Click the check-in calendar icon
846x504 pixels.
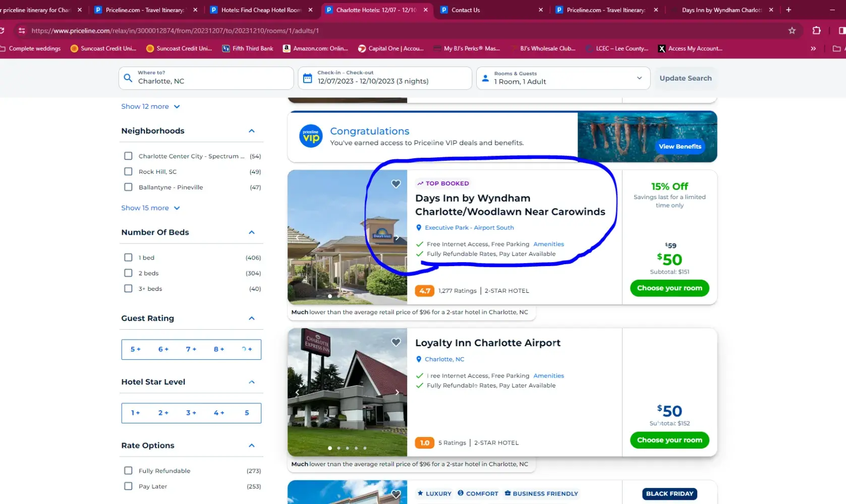point(307,78)
